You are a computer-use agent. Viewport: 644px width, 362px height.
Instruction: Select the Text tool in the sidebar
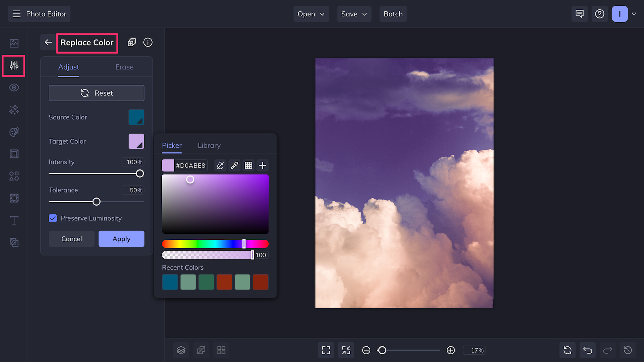[14, 220]
